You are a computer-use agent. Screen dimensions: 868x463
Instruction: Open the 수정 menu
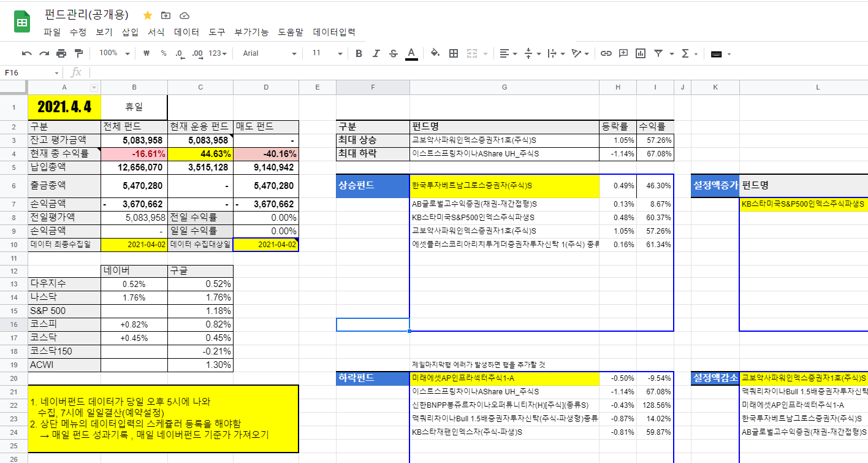(78, 32)
